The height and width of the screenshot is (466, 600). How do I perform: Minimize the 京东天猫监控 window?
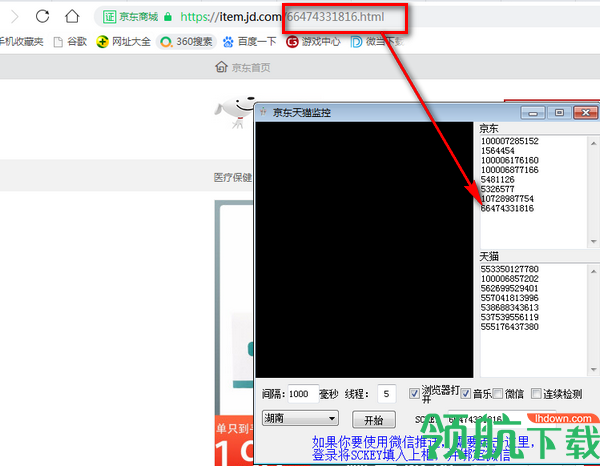533,113
